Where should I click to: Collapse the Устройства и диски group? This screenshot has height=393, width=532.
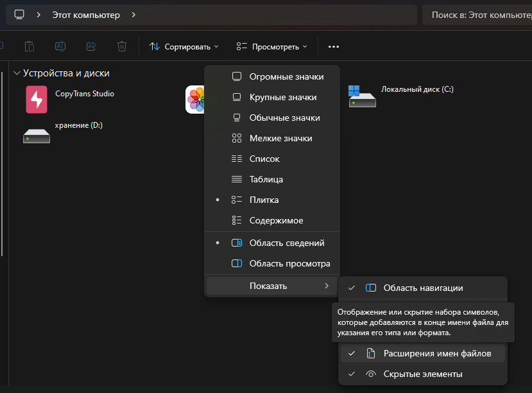click(x=17, y=73)
